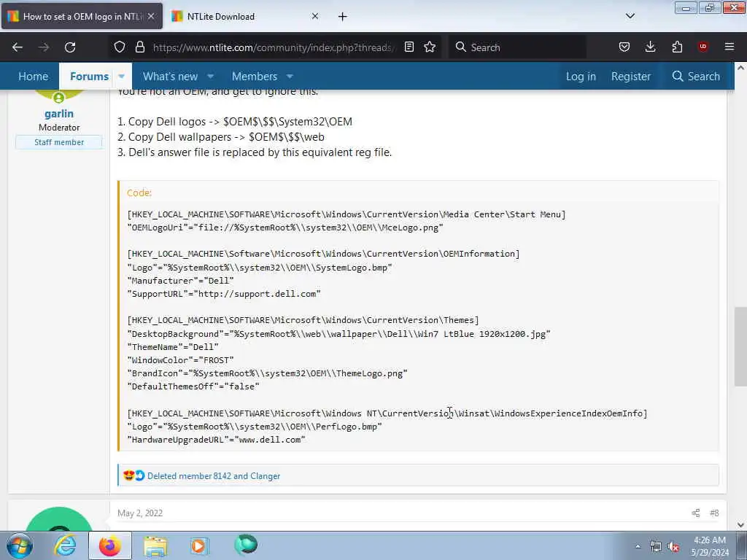Viewport: 747px width, 560px height.
Task: Expand the list all tabs chevron
Action: pyautogui.click(x=630, y=16)
